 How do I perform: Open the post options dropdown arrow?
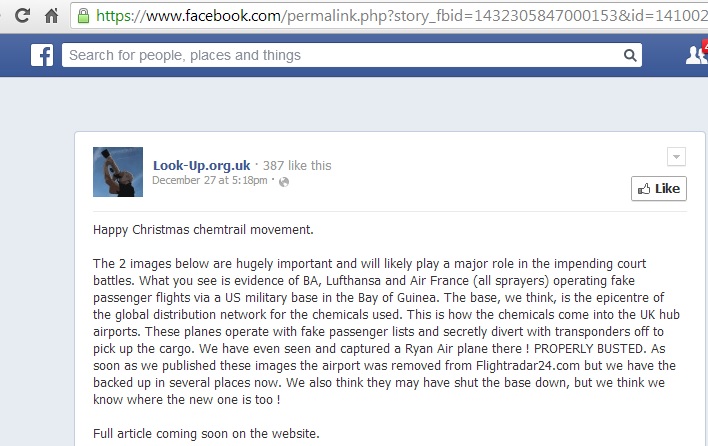coord(676,157)
